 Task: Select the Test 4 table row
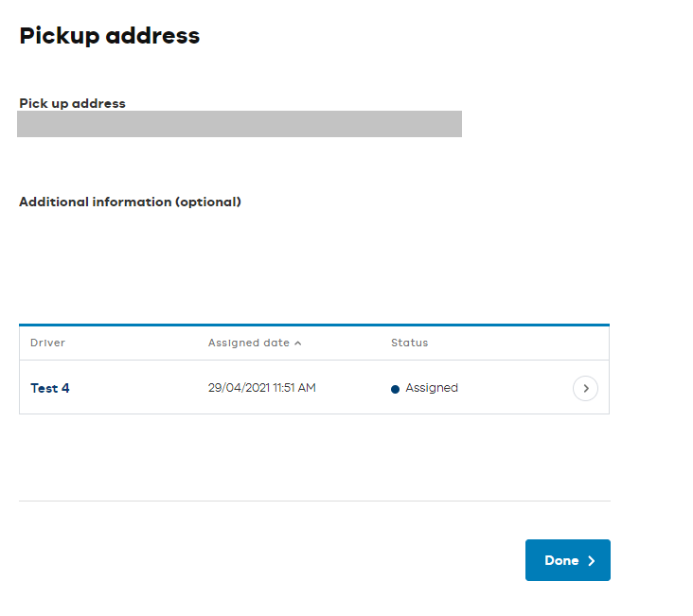(x=314, y=388)
